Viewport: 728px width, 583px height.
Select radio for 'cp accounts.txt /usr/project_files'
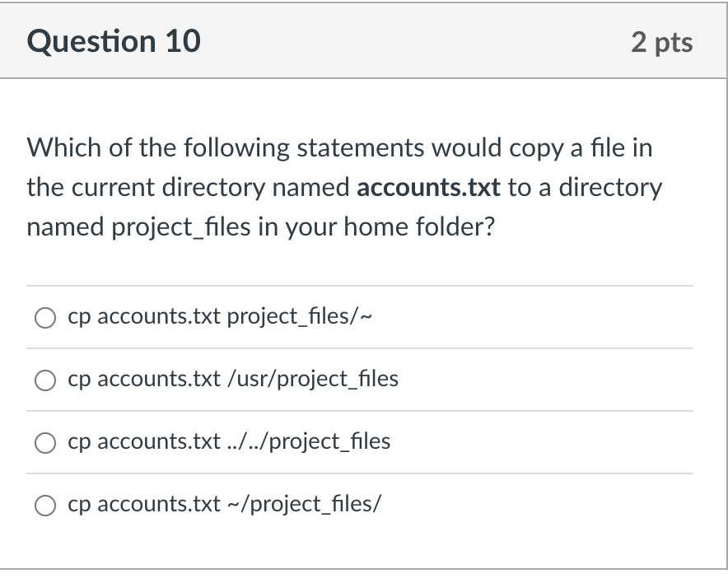46,380
